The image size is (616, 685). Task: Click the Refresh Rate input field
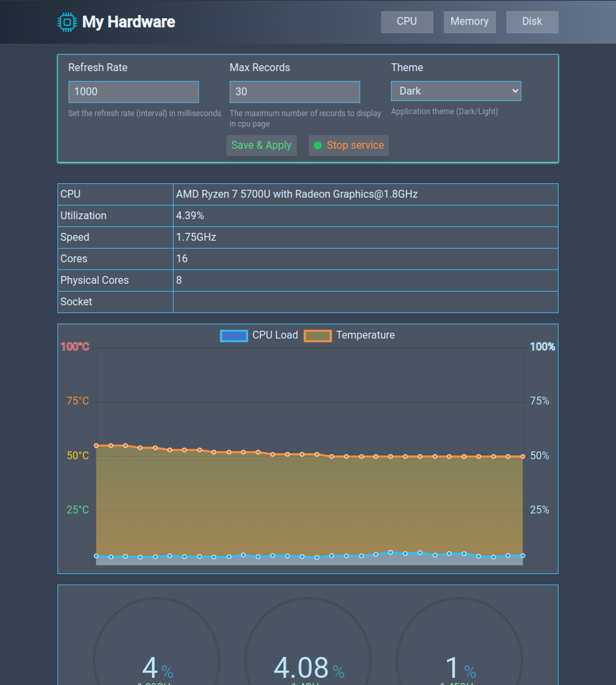(133, 91)
